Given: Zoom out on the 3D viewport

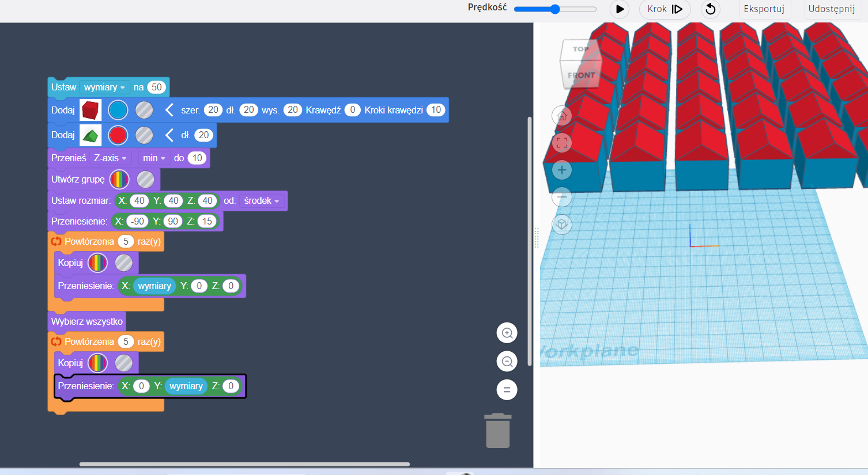Looking at the screenshot, I should [562, 197].
